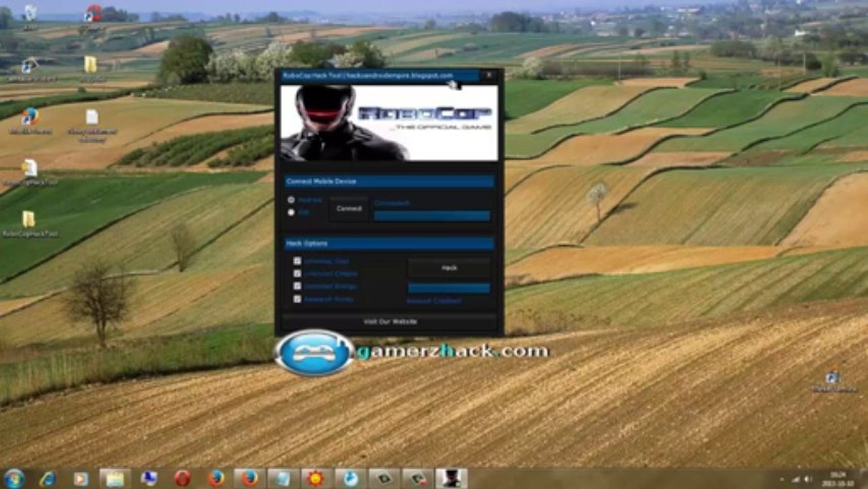The height and width of the screenshot is (489, 868).
Task: Click the volume icon in system tray
Action: pos(808,479)
